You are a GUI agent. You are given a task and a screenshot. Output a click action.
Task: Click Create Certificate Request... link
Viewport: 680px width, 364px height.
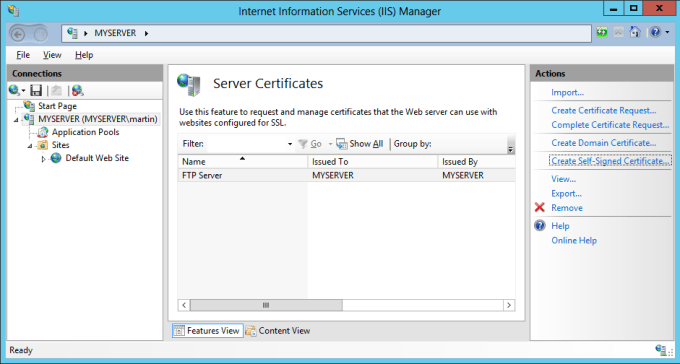point(604,110)
